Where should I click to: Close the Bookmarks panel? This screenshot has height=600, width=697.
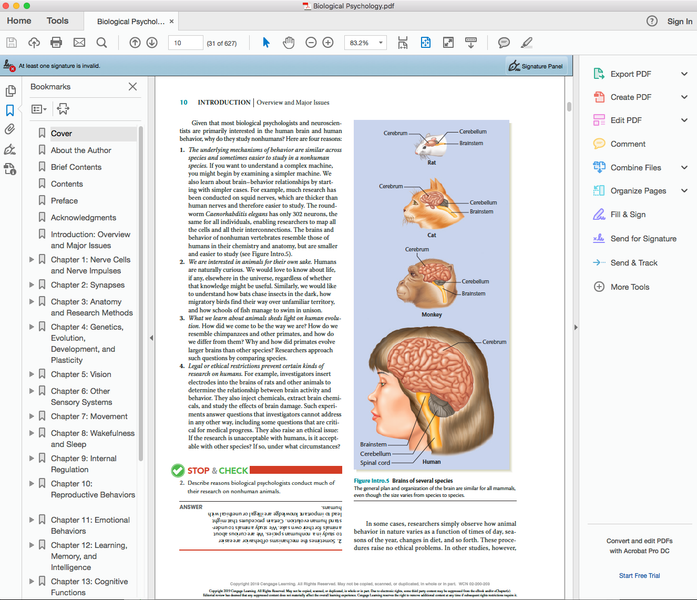click(x=132, y=87)
